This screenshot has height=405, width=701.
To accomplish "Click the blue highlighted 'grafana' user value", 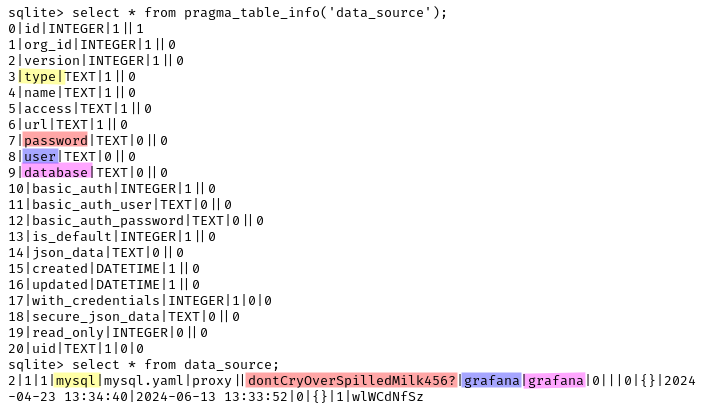I will [491, 381].
